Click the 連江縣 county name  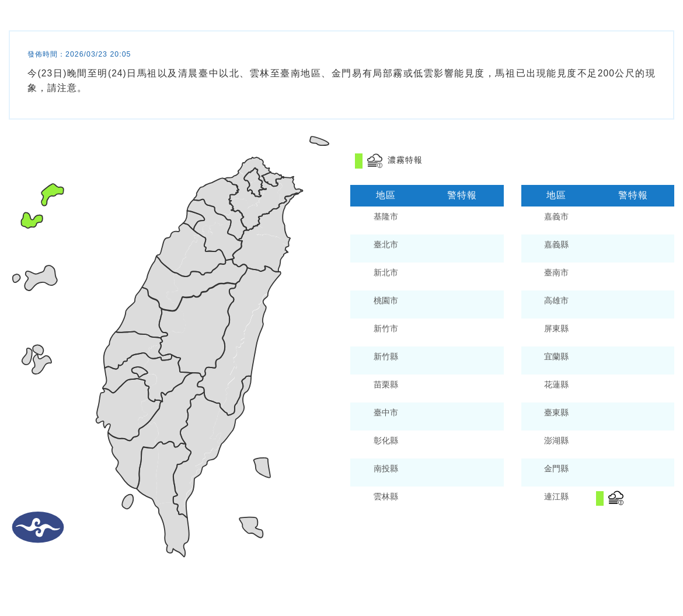click(x=555, y=496)
